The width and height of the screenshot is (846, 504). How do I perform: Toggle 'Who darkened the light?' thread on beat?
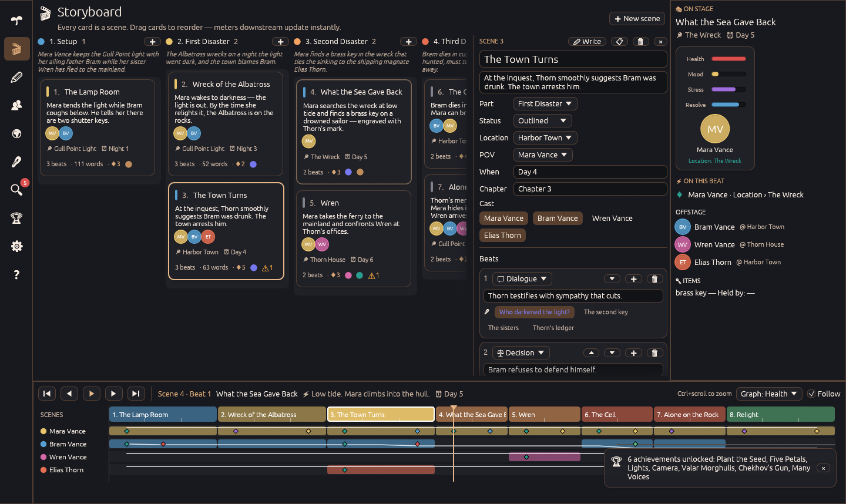534,313
